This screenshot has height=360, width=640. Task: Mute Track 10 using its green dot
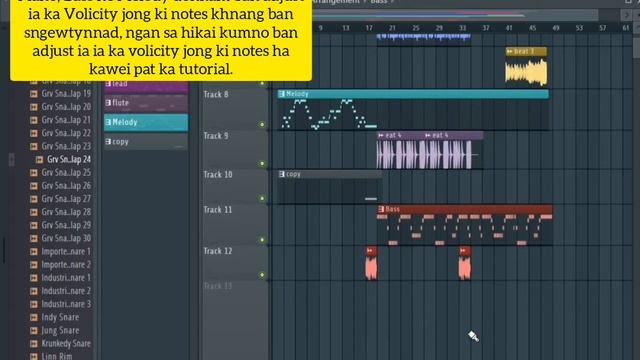click(x=262, y=199)
